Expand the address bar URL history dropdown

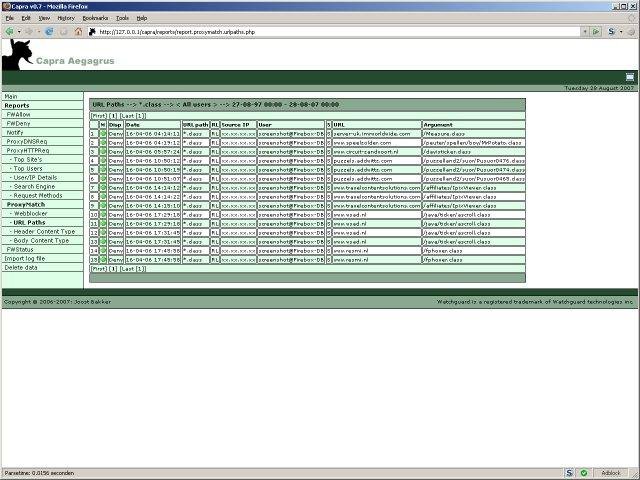click(585, 31)
